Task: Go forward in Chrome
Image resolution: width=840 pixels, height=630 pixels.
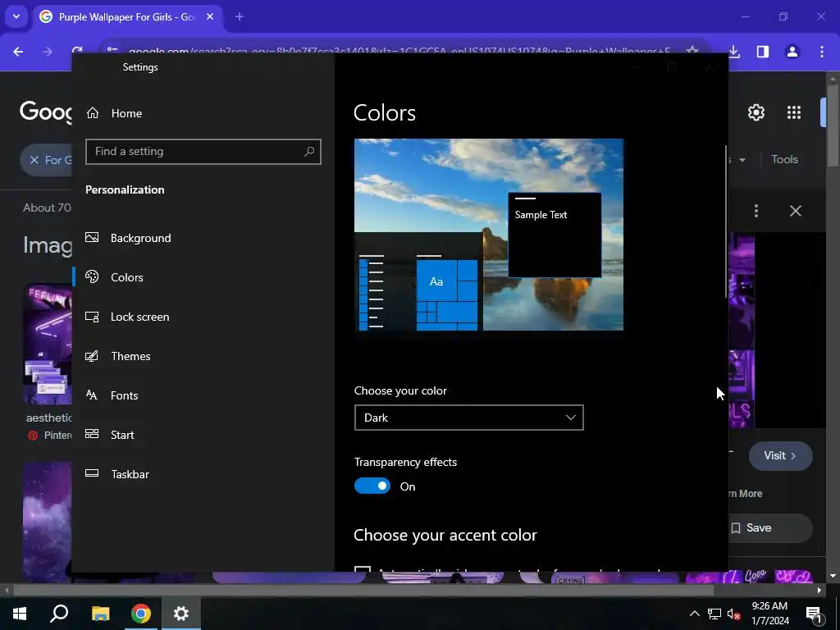Action: (x=47, y=52)
